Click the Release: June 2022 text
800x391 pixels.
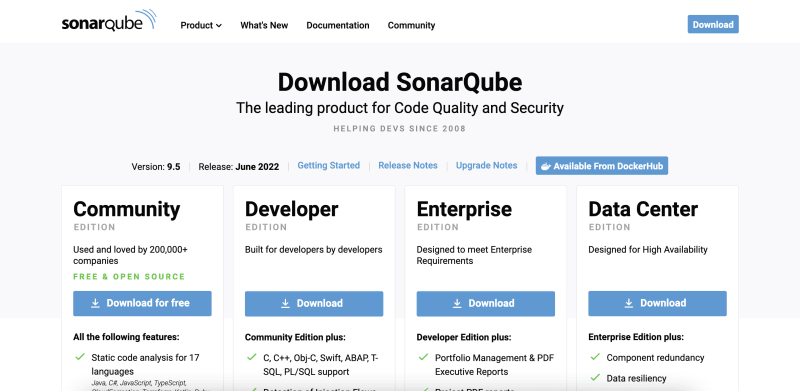pyautogui.click(x=239, y=166)
